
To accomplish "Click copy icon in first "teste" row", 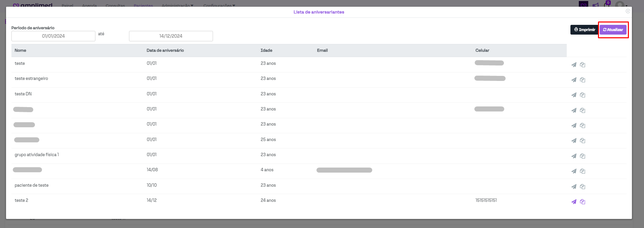I will pyautogui.click(x=583, y=65).
